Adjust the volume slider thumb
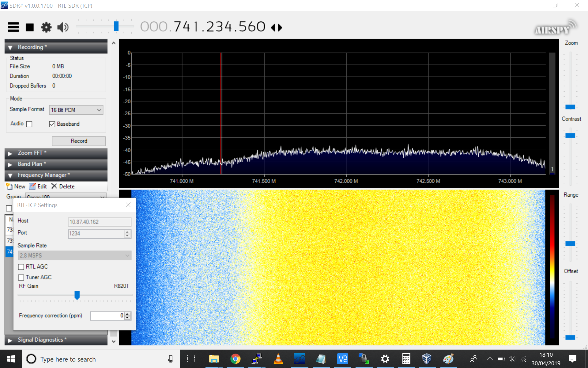 pos(116,26)
